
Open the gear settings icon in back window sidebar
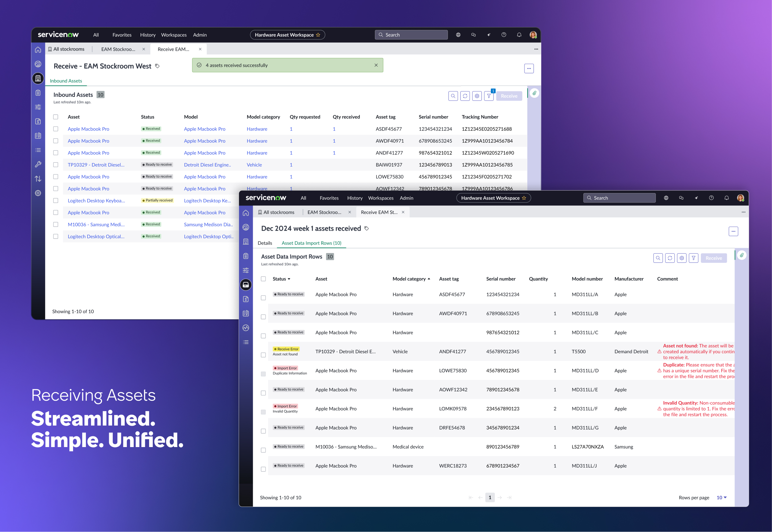(38, 193)
